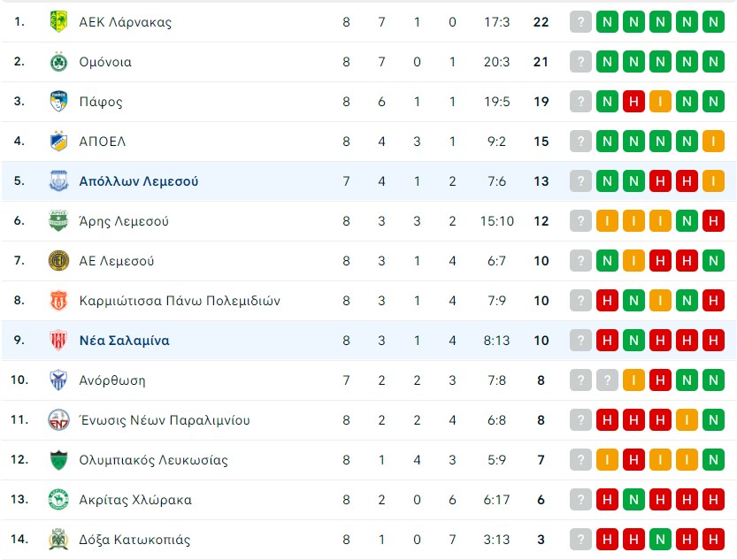
Task: Click the second gray question badge for Ανόρθωση
Action: point(607,380)
